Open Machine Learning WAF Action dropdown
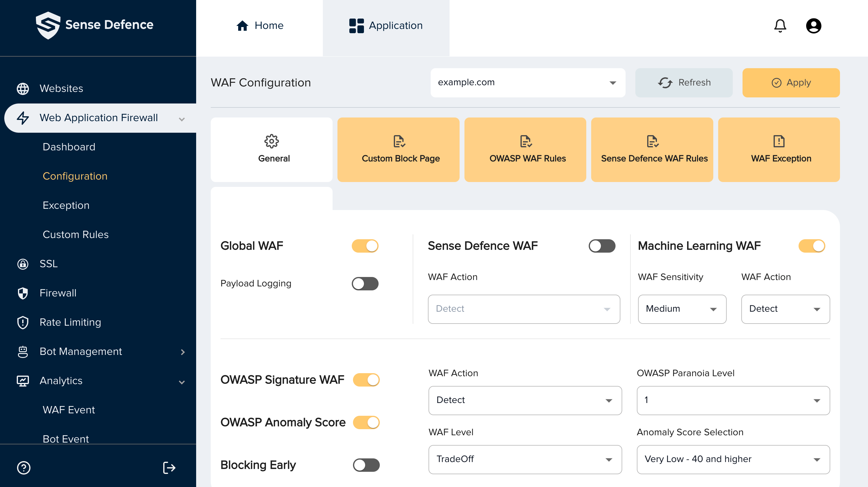This screenshot has width=868, height=487. [785, 309]
